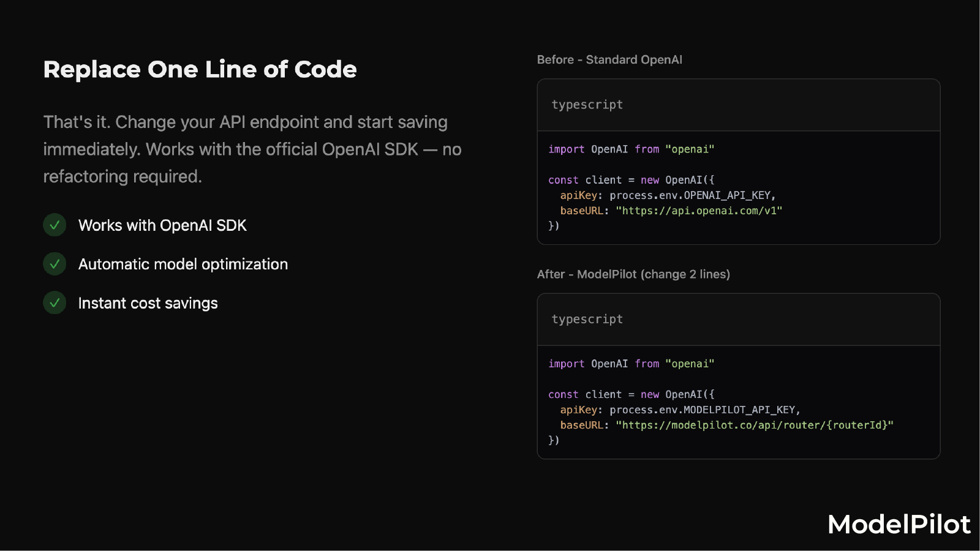
Task: Click the api.openai.com/v1 URL string
Action: tap(699, 211)
